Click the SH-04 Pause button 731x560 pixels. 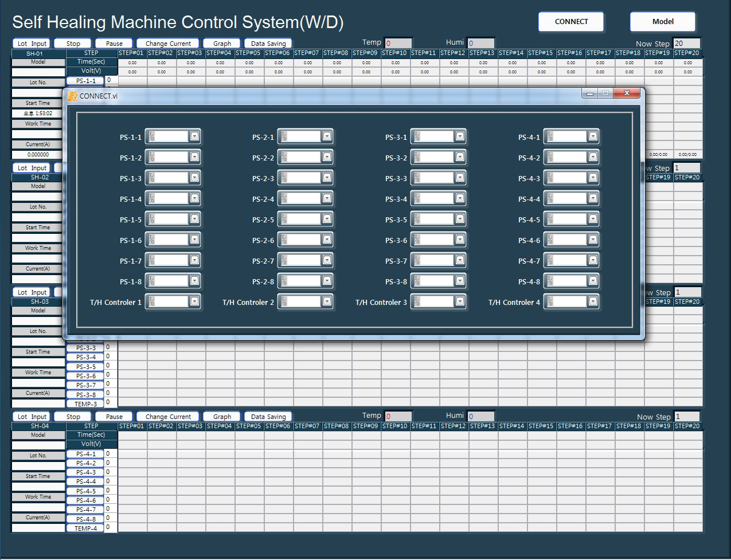tap(114, 417)
